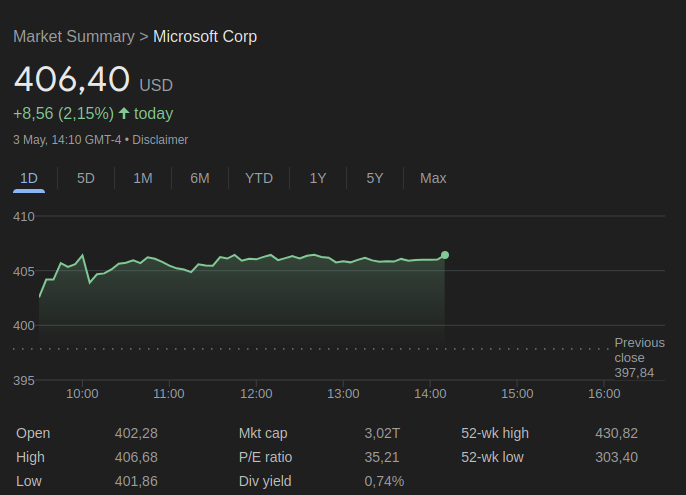Screen dimensions: 686x495
Task: Click the 15:00 x-axis time label
Action: [x=517, y=394]
